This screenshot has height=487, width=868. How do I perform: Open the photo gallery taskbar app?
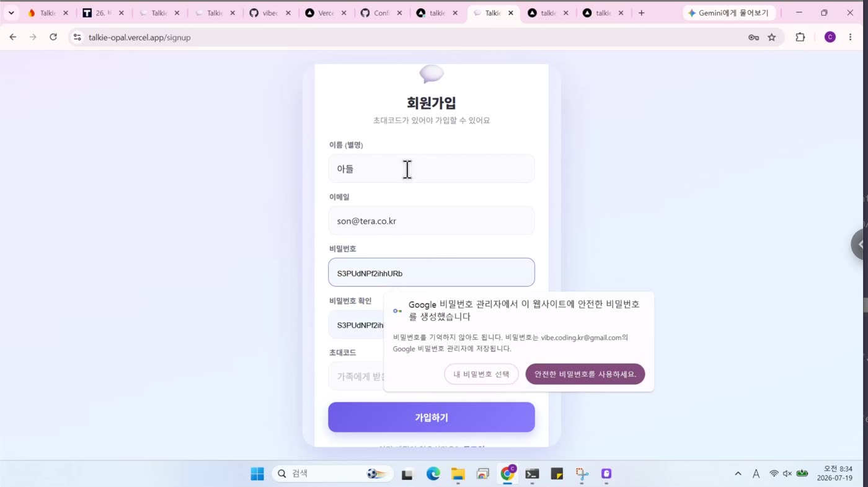point(482,475)
